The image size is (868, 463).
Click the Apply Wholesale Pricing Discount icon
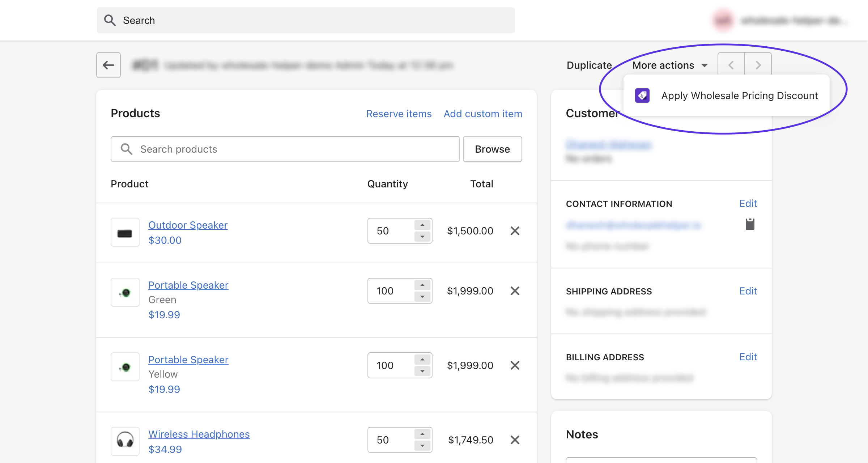(642, 95)
